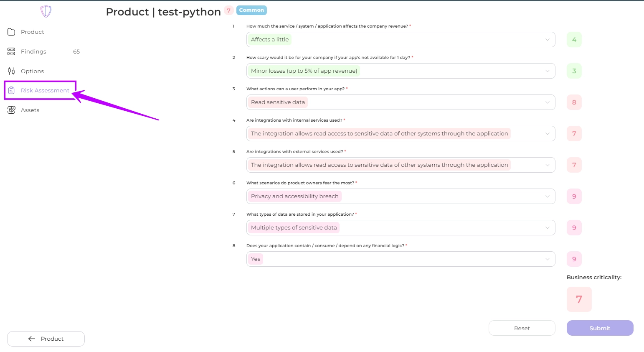Go to Options in the sidebar
Image resolution: width=644 pixels, height=352 pixels.
tap(32, 71)
